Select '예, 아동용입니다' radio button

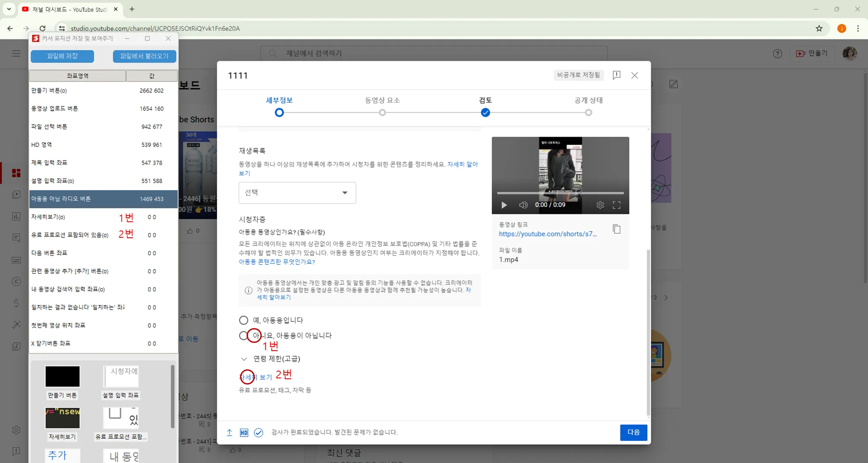tap(243, 320)
